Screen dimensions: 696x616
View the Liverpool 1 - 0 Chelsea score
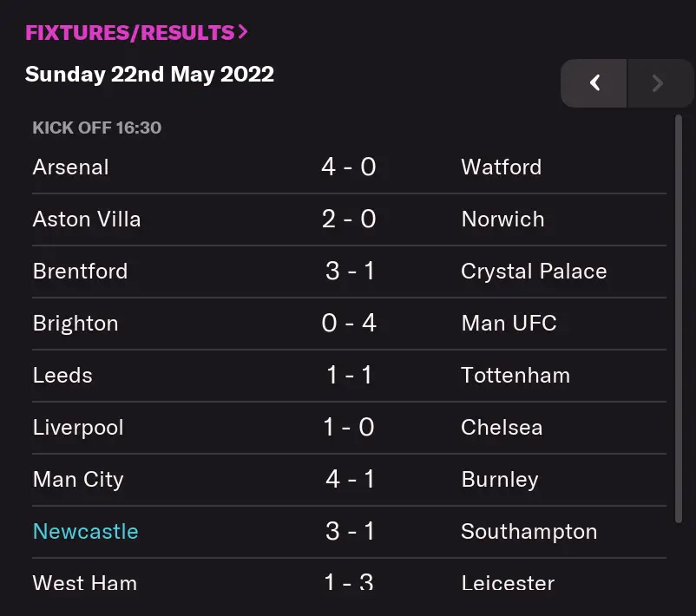[349, 427]
